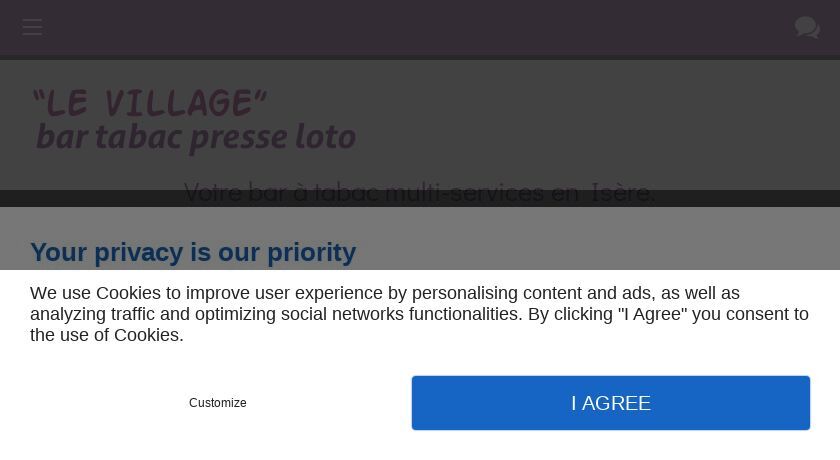Click the Your privacy is our priority heading
840x460 pixels.
pyautogui.click(x=193, y=252)
